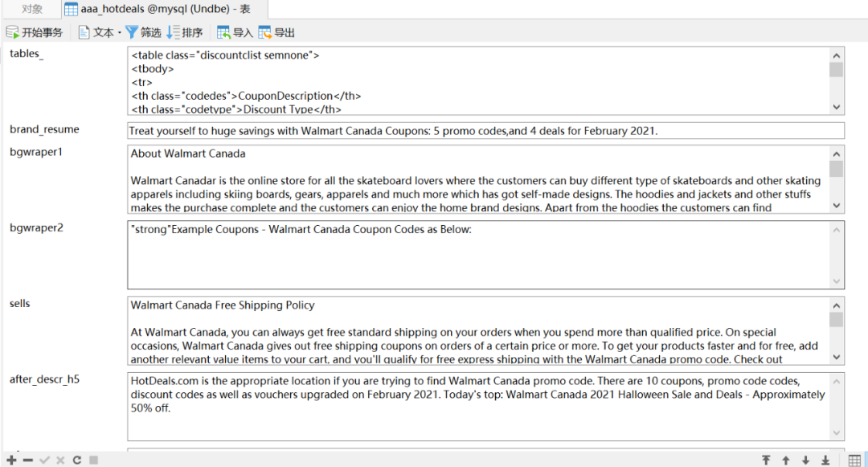The height and width of the screenshot is (467, 868).
Task: Click the 开始事务 (begin transaction) toolbar button
Action: point(35,32)
